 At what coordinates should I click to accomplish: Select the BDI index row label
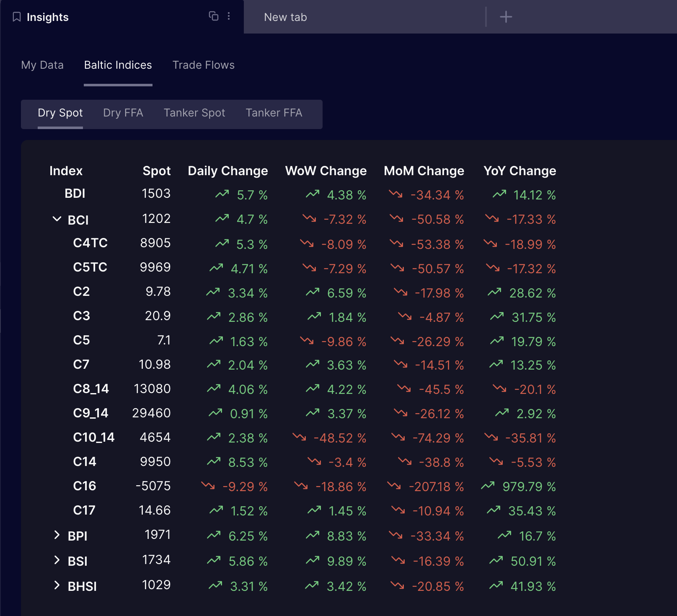pyautogui.click(x=75, y=194)
